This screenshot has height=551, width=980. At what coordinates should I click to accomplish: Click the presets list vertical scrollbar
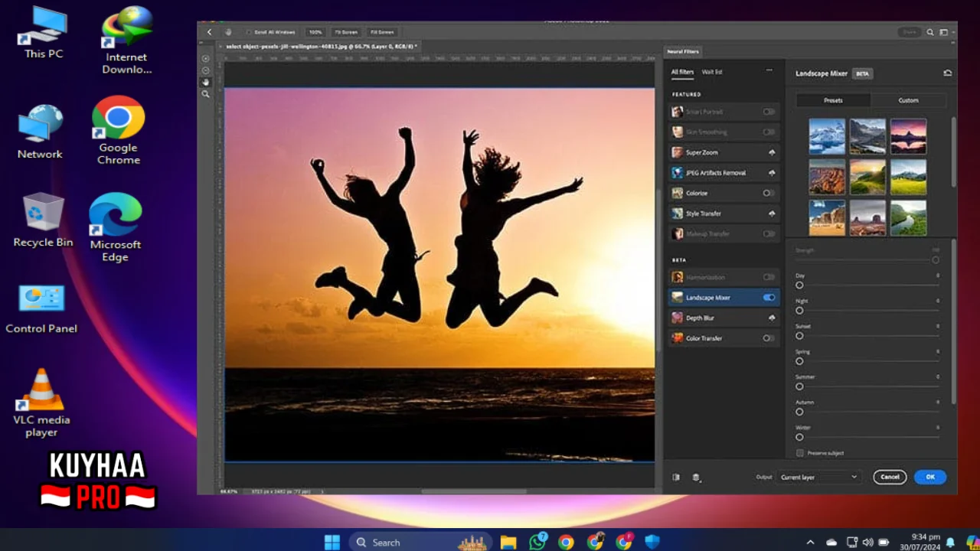pyautogui.click(x=953, y=152)
